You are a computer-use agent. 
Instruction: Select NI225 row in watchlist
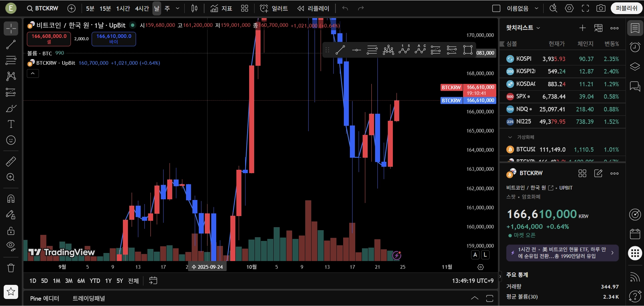[x=563, y=122]
